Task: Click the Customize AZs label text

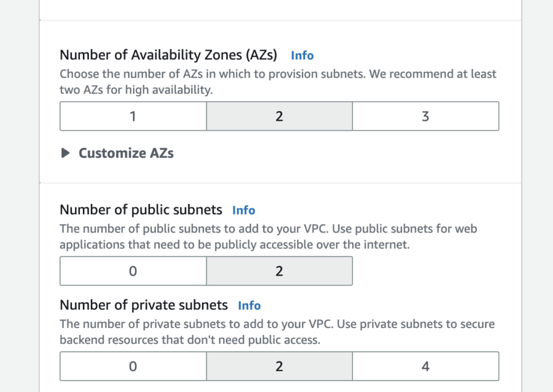Action: [x=126, y=153]
